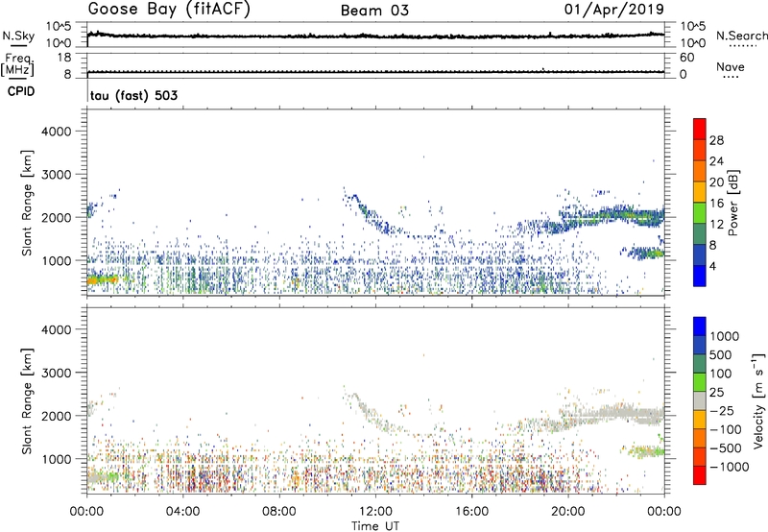Pick the bright blue bottom segment below 4 dB

(x=700, y=276)
